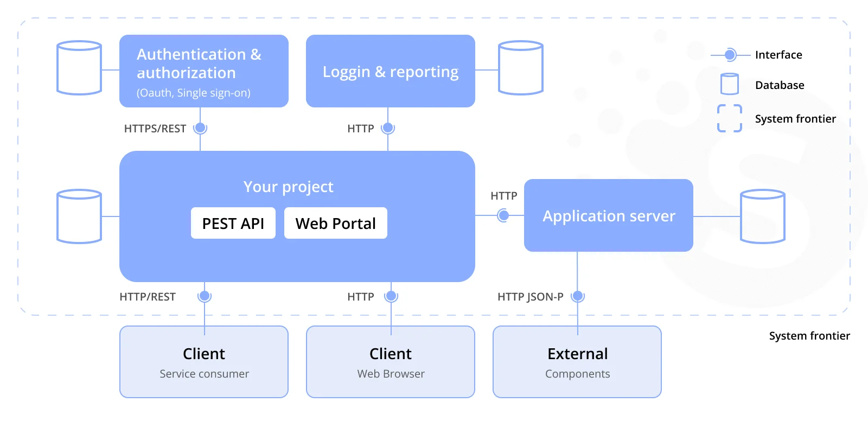Click the HTTP interface node beside Application server
868x434 pixels.
503,215
